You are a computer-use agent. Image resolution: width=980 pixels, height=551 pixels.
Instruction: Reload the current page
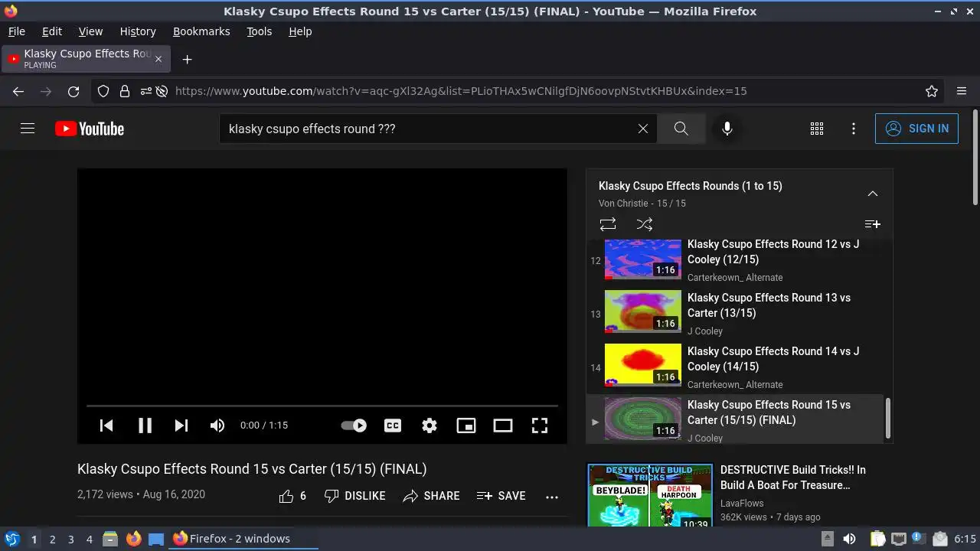tap(73, 91)
